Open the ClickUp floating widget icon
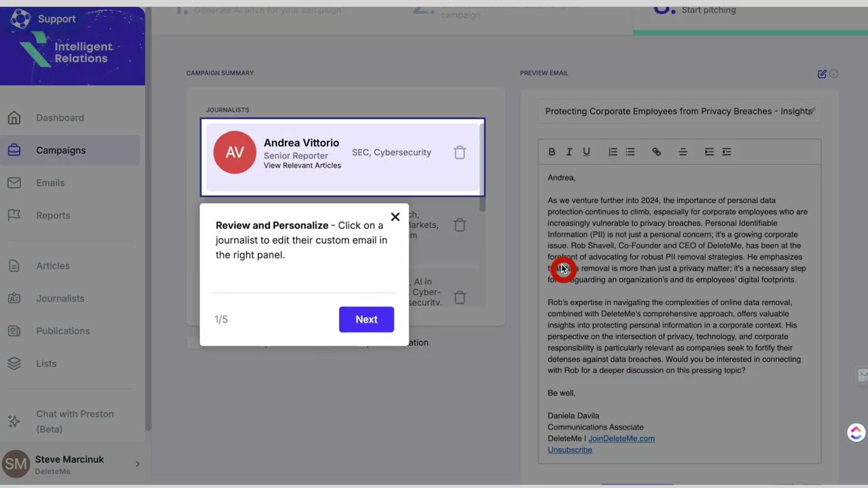 pyautogui.click(x=856, y=432)
